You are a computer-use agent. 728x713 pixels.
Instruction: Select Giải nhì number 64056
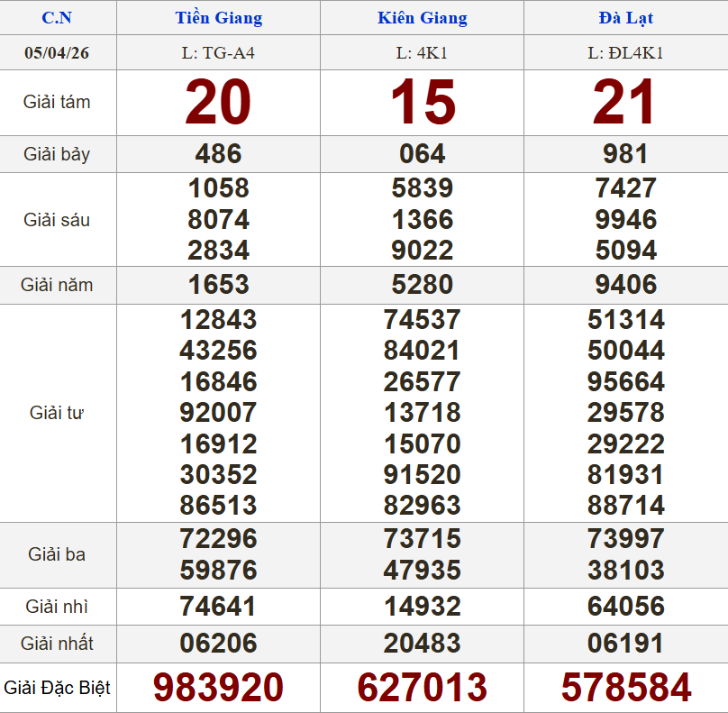point(625,607)
